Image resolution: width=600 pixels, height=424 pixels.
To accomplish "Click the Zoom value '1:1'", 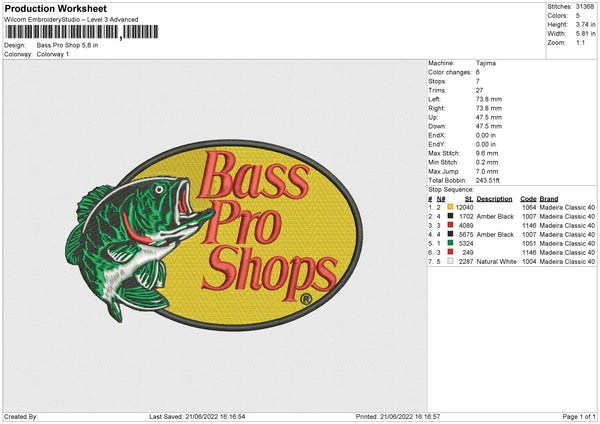I will 580,42.
